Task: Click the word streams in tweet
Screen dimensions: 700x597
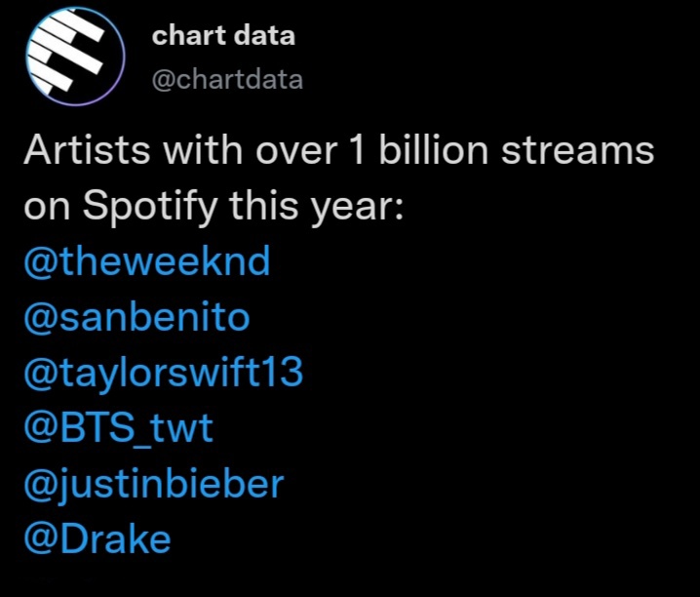Action: point(578,151)
